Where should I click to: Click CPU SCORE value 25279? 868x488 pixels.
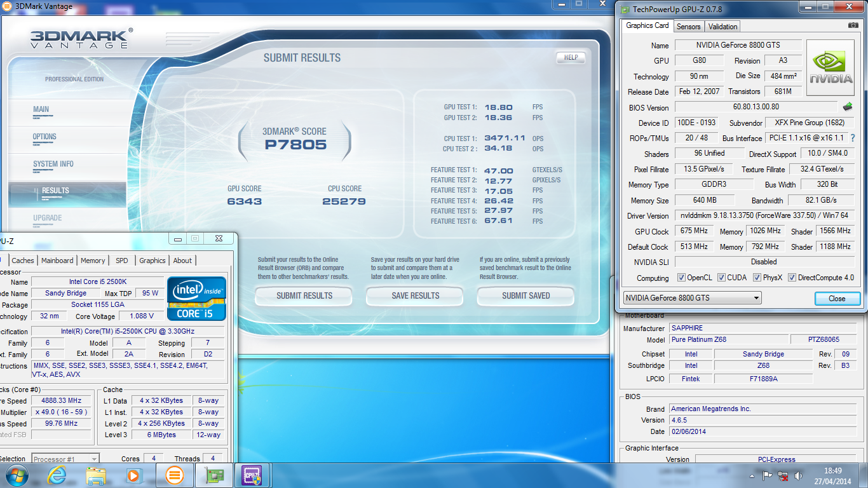point(344,201)
